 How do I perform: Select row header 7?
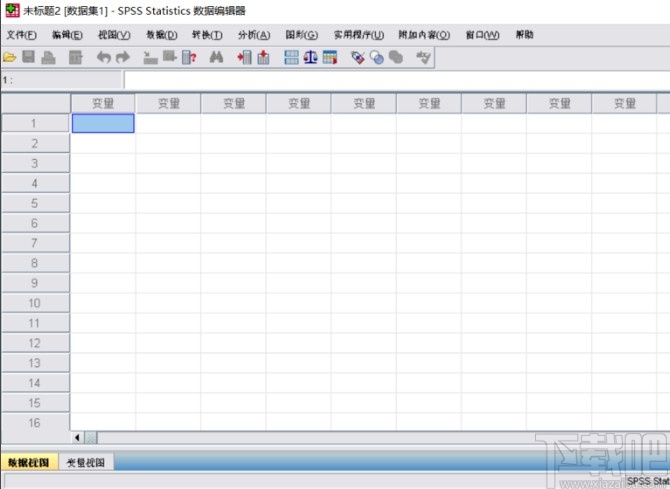point(35,243)
